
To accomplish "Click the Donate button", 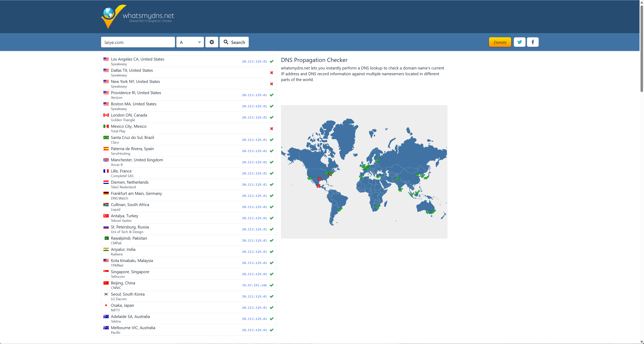I will tap(500, 42).
